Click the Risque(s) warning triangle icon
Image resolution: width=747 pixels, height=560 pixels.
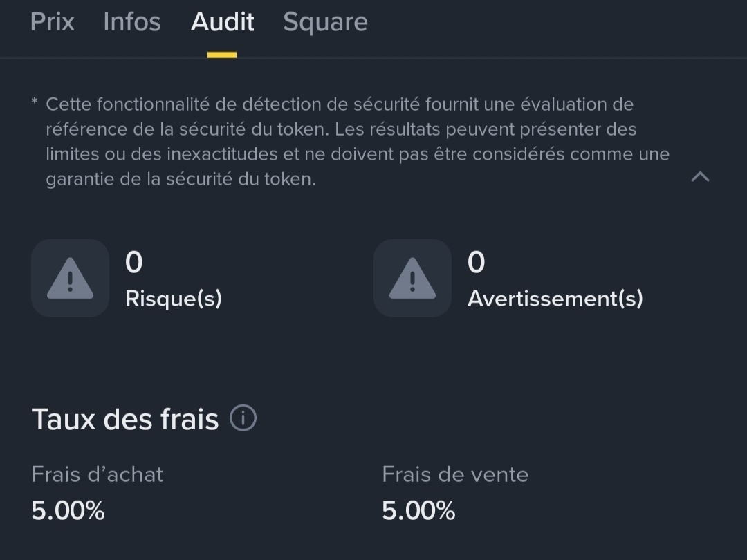coord(70,279)
